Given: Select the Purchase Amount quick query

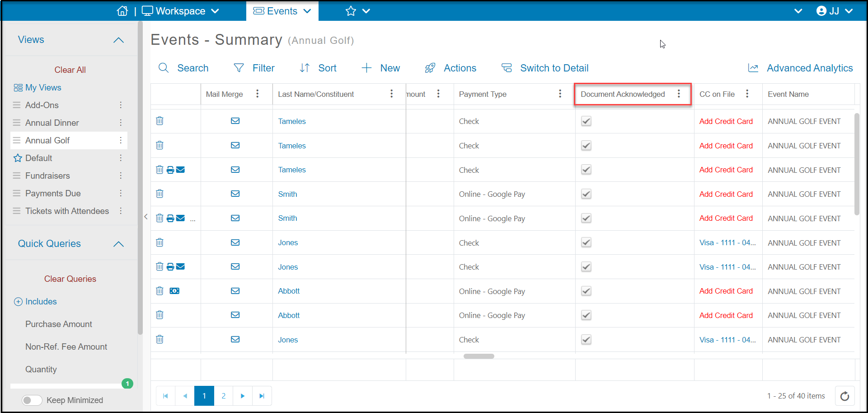Looking at the screenshot, I should click(x=59, y=324).
